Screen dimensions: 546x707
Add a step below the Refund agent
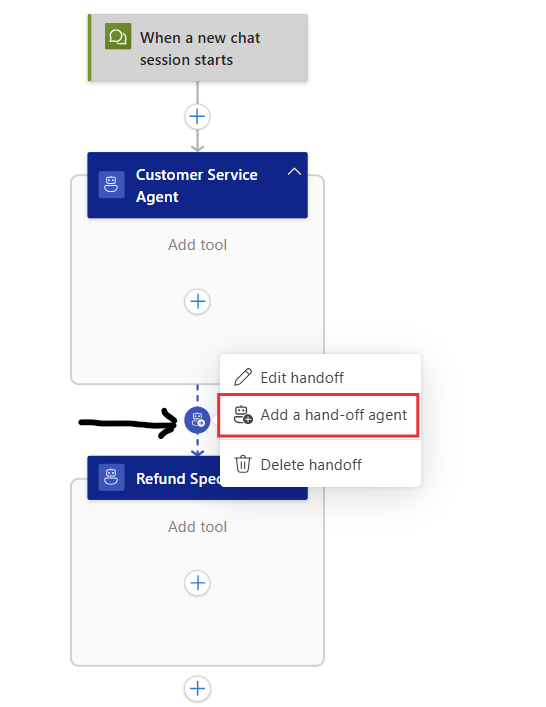pos(197,689)
